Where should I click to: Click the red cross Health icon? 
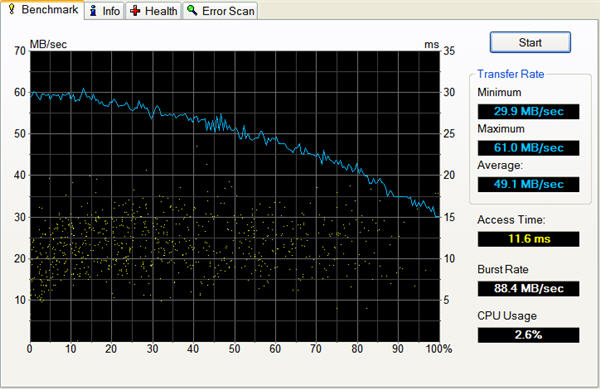[135, 11]
